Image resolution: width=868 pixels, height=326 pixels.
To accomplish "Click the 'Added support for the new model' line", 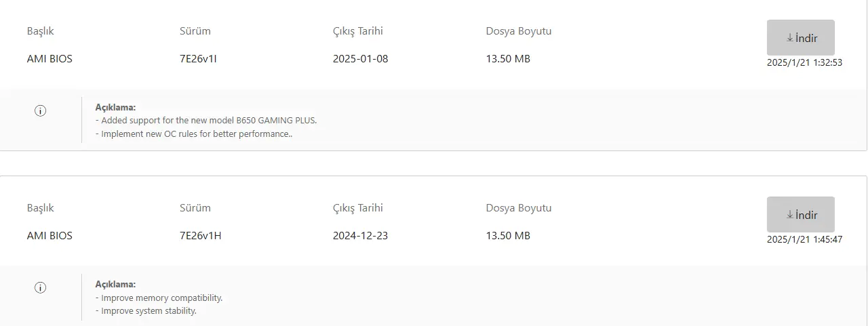I will click(x=206, y=121).
